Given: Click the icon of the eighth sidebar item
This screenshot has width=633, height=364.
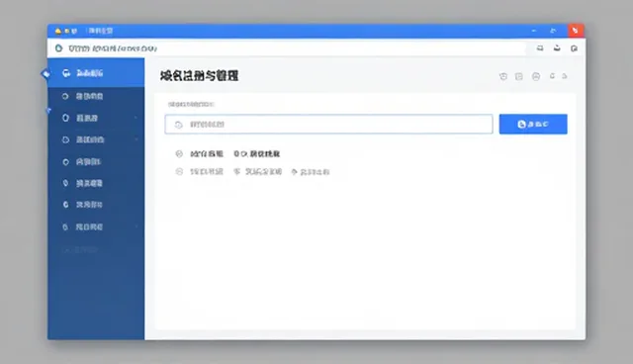Looking at the screenshot, I should [65, 227].
